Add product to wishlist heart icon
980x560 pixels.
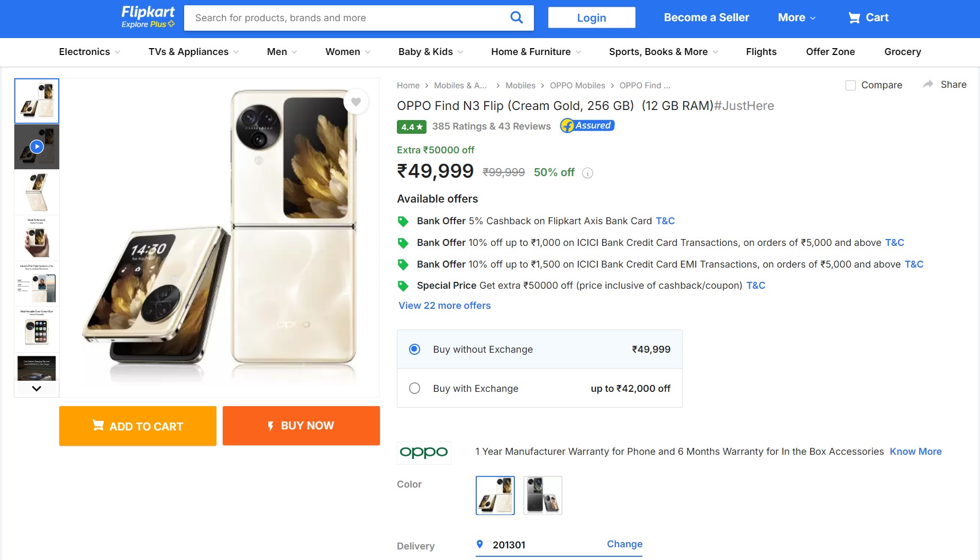click(x=356, y=102)
